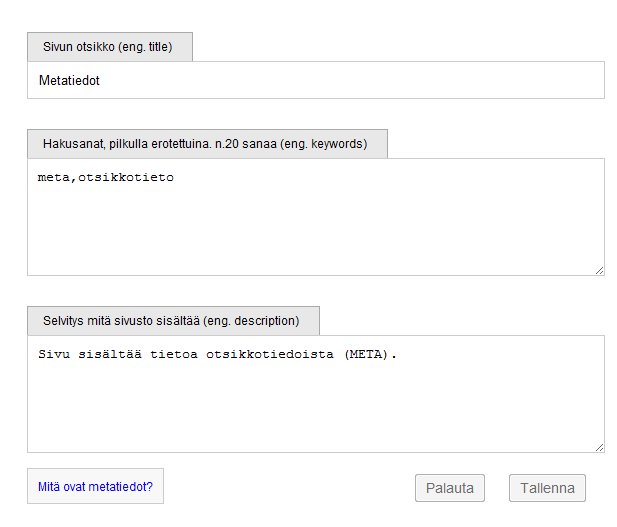Image resolution: width=617 pixels, height=527 pixels.
Task: Click the Tallenna button
Action: (x=547, y=488)
